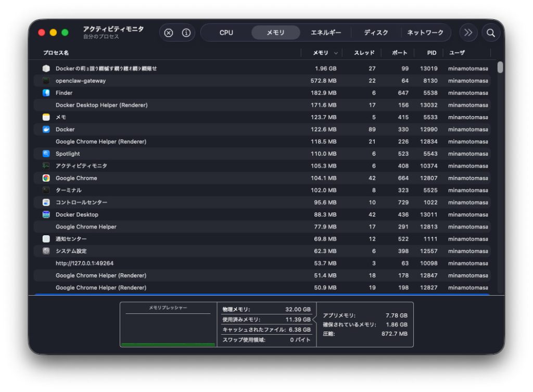Viewport: 533px width, 392px height.
Task: Select Google Chrome Helper (Renderer) PID 12834
Action: 262,142
